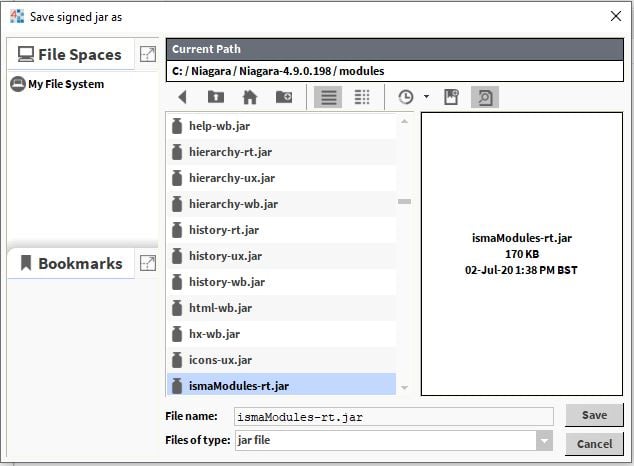Pop out the Bookmarks panel
Image resolution: width=634 pixels, height=466 pixels.
[148, 263]
